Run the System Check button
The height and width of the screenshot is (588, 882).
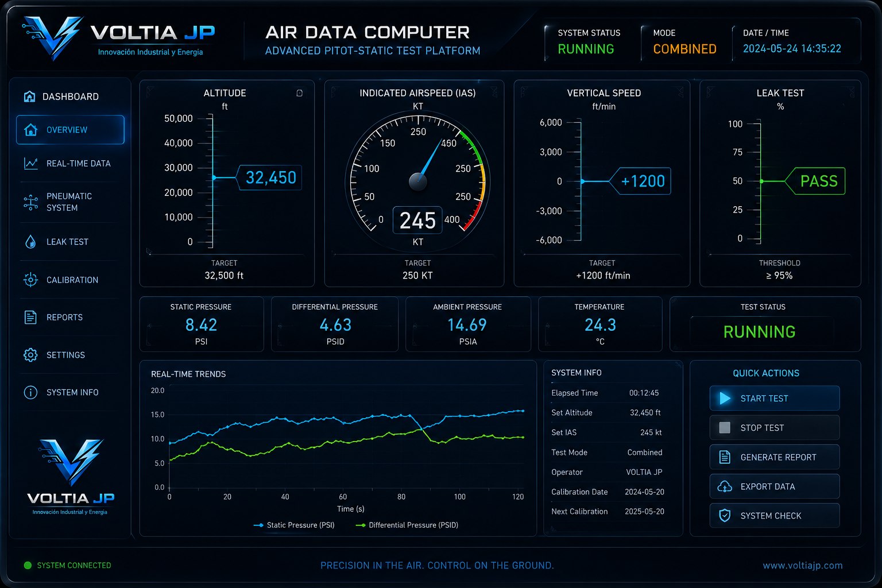(x=775, y=516)
